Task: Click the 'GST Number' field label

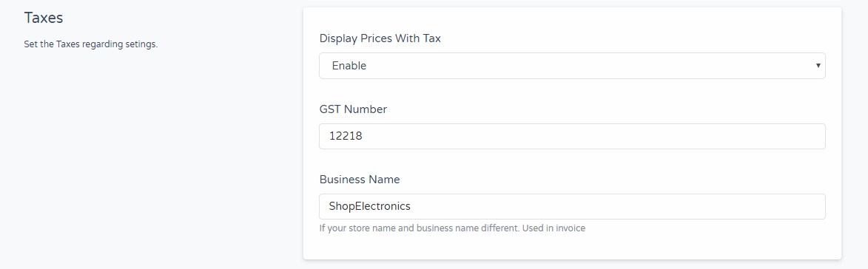Action: [353, 109]
